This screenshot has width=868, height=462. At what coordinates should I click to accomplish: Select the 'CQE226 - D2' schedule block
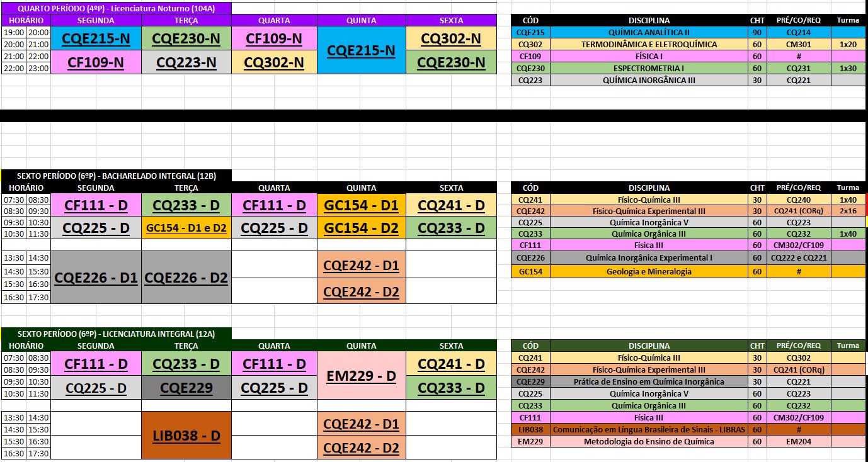(x=186, y=278)
